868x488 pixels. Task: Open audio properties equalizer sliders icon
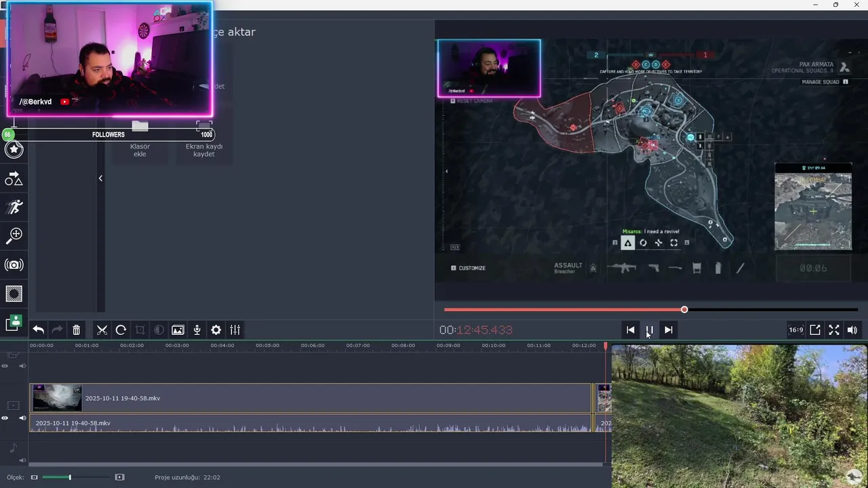pos(235,330)
